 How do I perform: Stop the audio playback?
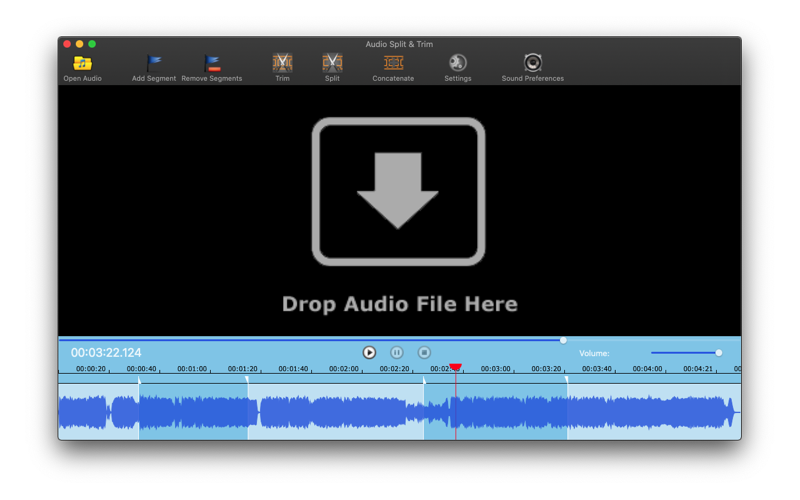424,353
